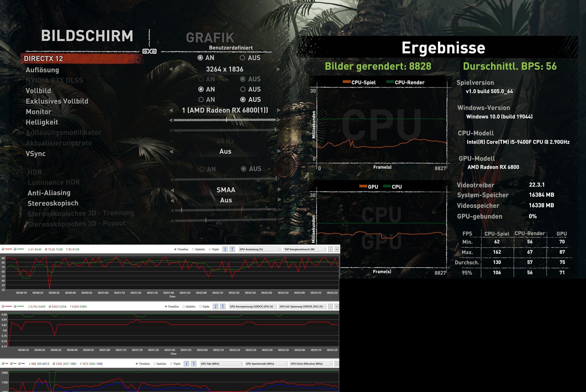Set Vollbild to AUS

[x=250, y=89]
